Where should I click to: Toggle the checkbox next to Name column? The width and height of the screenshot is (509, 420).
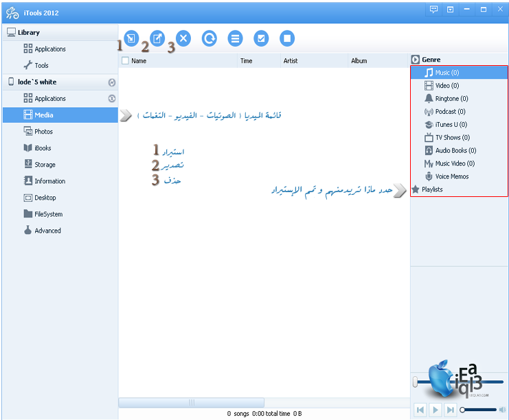pos(125,61)
